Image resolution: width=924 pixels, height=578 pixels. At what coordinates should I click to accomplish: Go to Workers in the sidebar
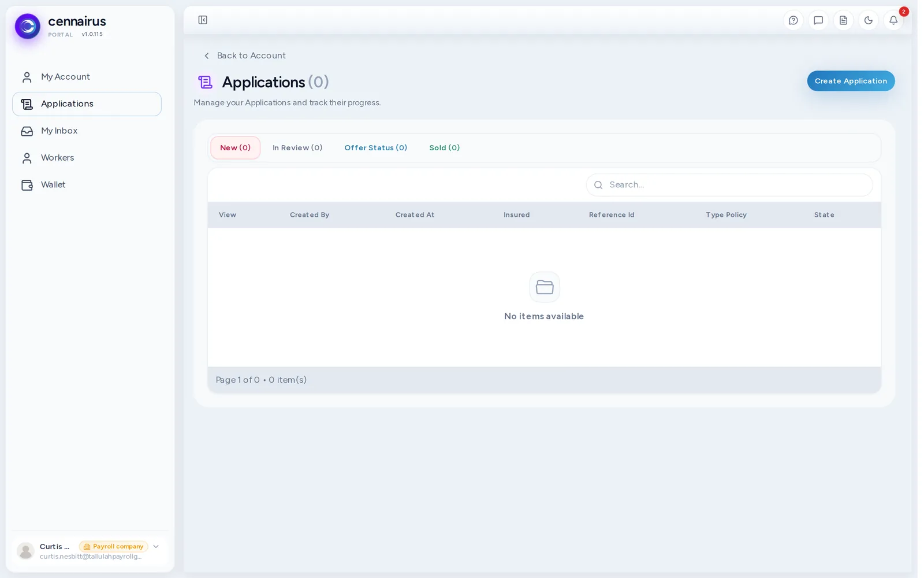pyautogui.click(x=87, y=158)
